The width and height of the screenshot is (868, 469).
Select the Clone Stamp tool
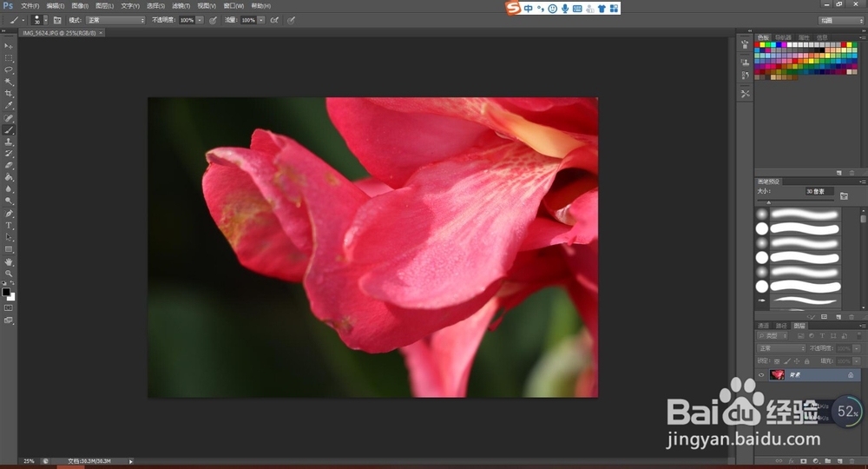(x=9, y=142)
